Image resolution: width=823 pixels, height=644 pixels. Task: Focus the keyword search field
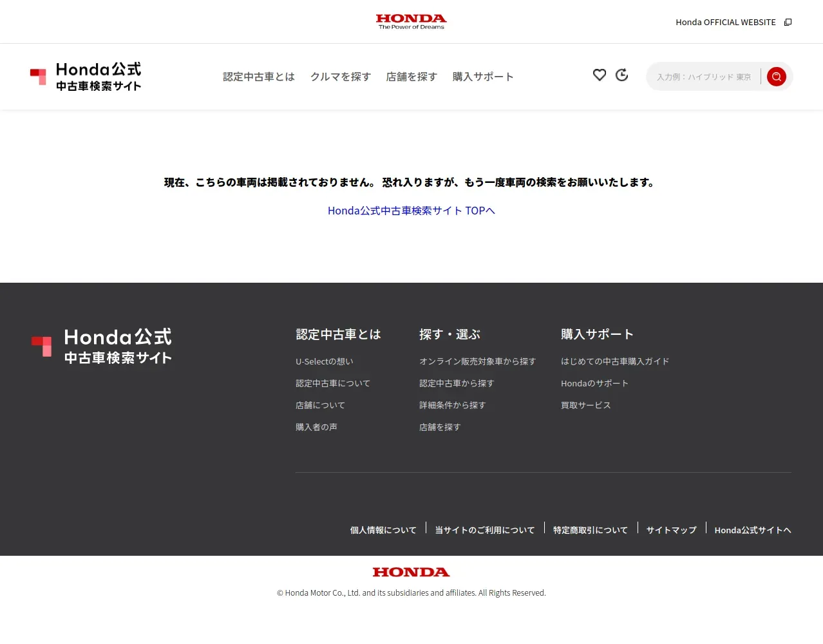click(x=705, y=77)
